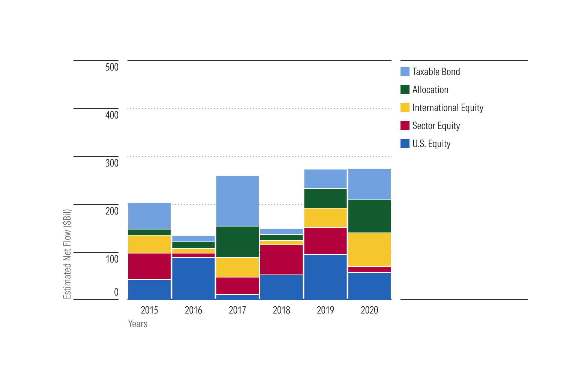Select the 'Allocation' legend label
This screenshot has height=390, width=588.
tap(430, 90)
